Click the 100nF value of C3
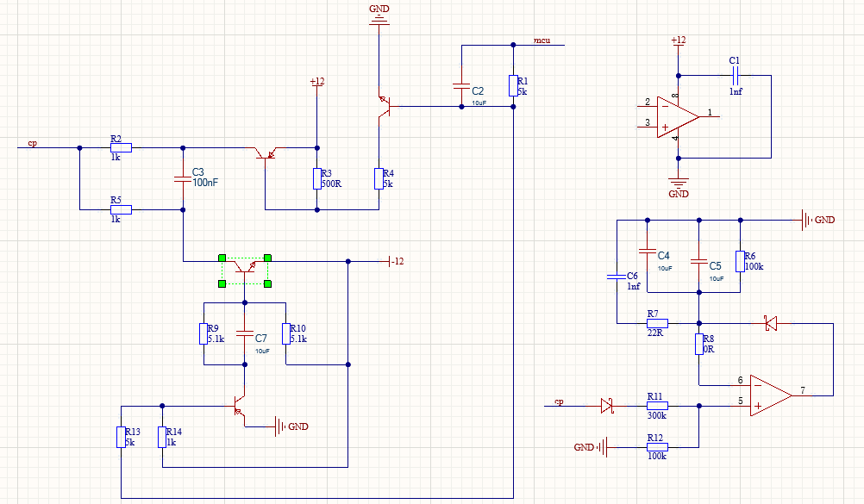The width and height of the screenshot is (864, 504). [x=205, y=183]
